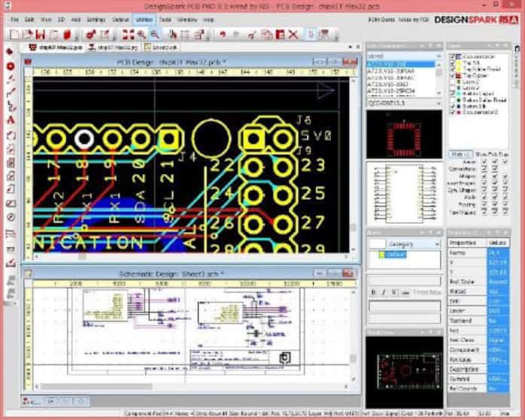Viewport: 525px width, 420px height.
Task: Toggle the Top Silk layer checkbox
Action: (x=452, y=64)
